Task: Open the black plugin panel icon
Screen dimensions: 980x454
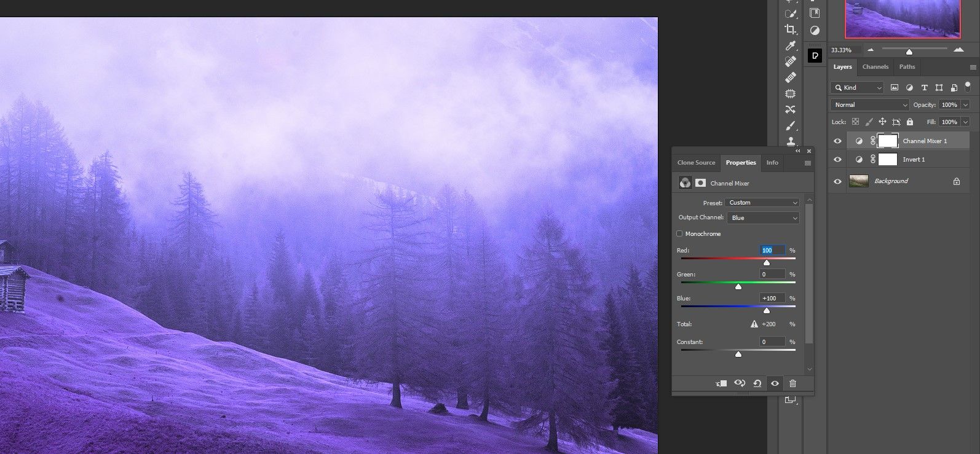Action: tap(815, 55)
